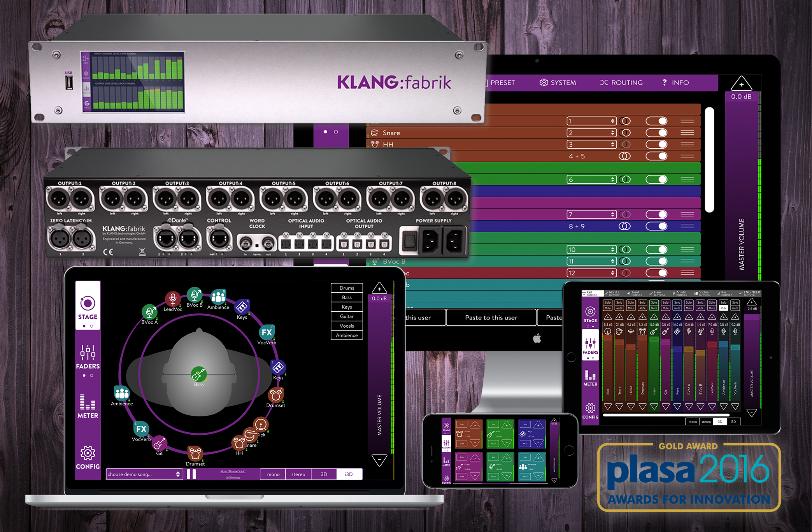Screen dimensions: 812x532
Task: Raise iPad master volume with plus triangle
Action: tap(752, 302)
